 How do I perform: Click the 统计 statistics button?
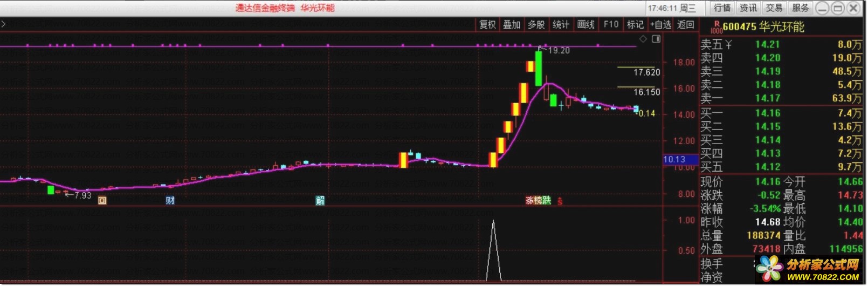(561, 24)
